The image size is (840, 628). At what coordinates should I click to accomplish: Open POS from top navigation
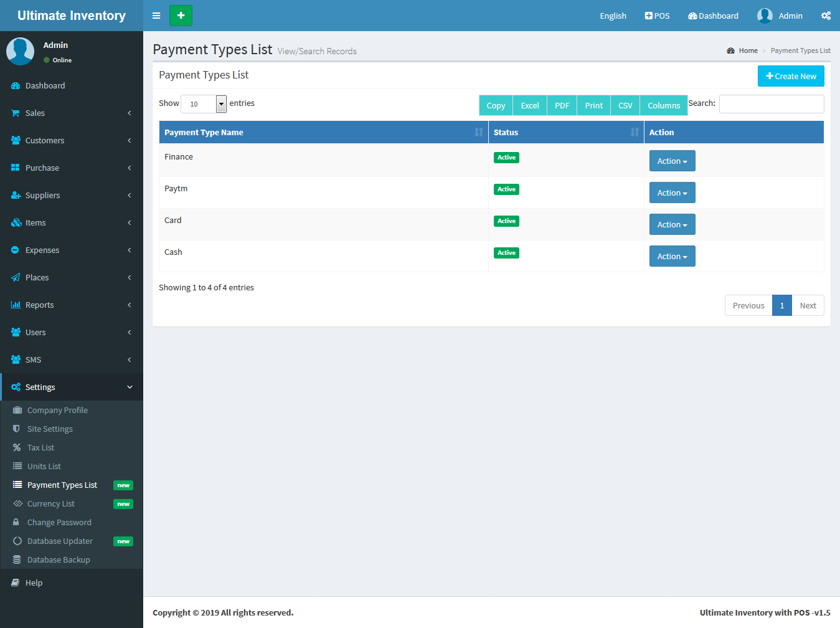click(x=657, y=16)
